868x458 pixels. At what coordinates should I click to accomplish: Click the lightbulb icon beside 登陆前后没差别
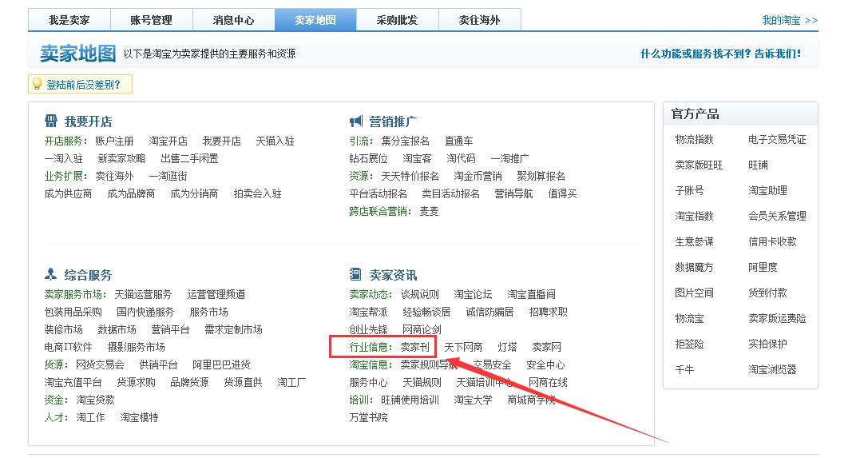coord(37,84)
